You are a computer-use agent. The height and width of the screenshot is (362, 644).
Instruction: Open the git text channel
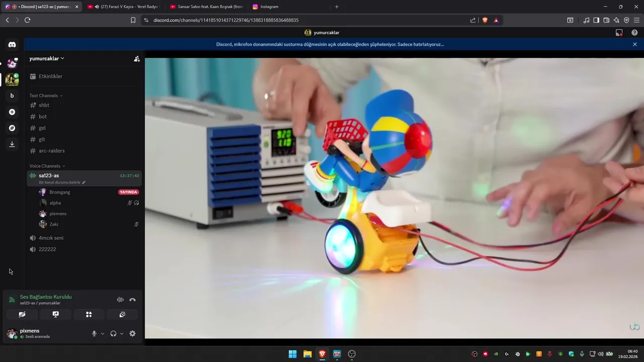click(x=84, y=139)
